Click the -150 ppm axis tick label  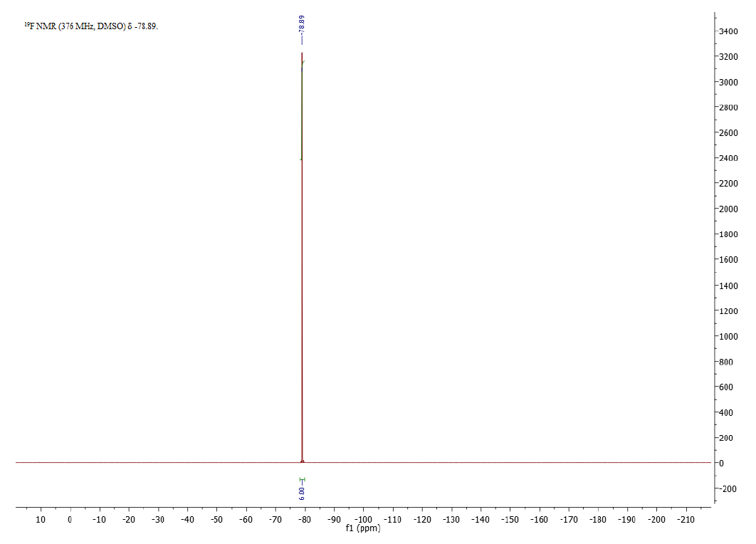510,520
